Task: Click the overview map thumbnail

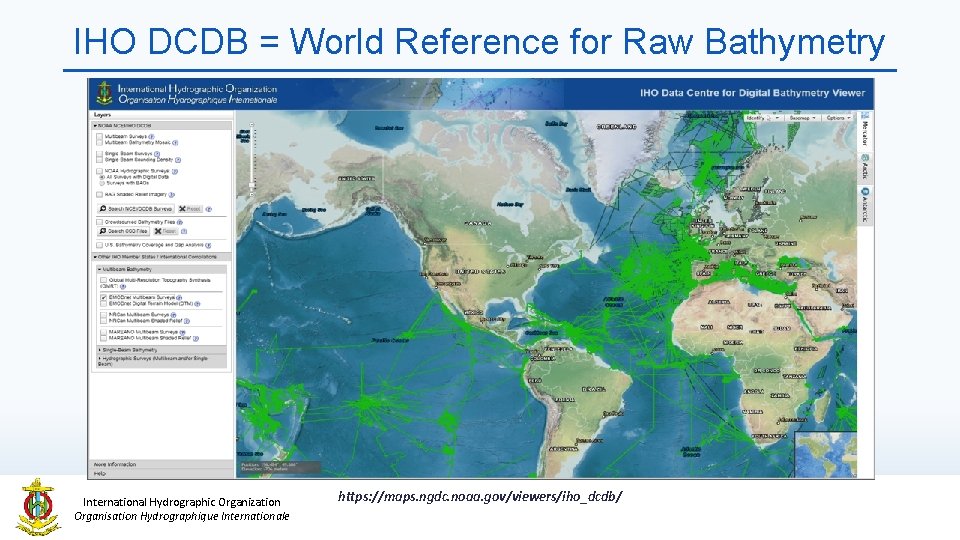Action: pos(825,454)
